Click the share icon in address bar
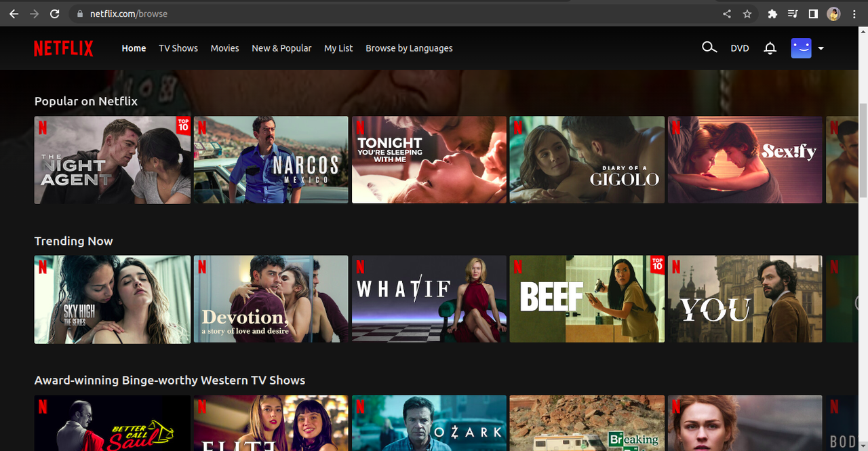868x451 pixels. [727, 14]
